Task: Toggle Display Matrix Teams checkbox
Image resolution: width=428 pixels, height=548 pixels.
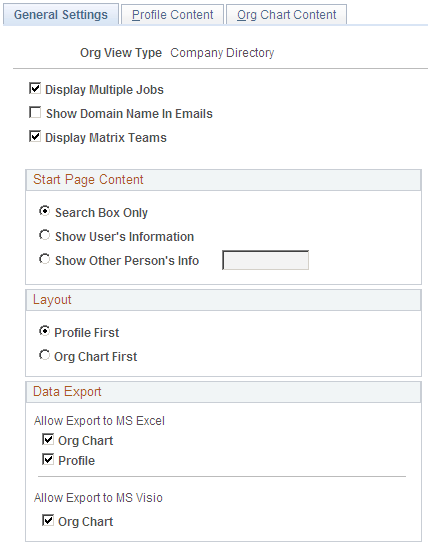Action: tap(35, 137)
